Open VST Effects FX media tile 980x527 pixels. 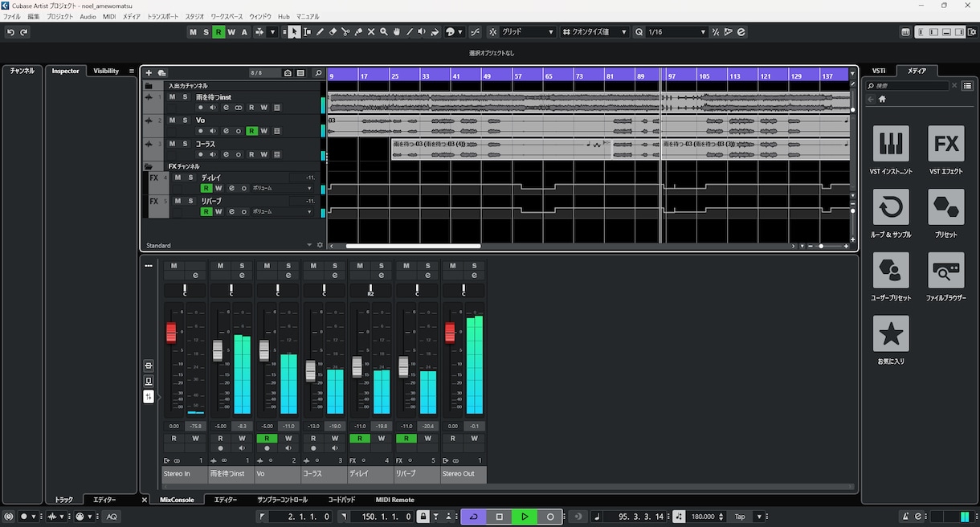point(946,144)
